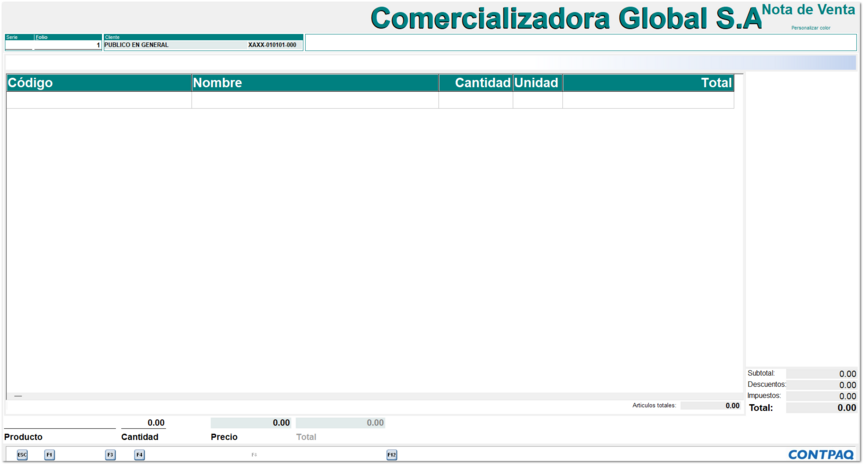Screen dimensions: 864x465
Task: Focus the Cantidad entry field at bottom
Action: (143, 423)
